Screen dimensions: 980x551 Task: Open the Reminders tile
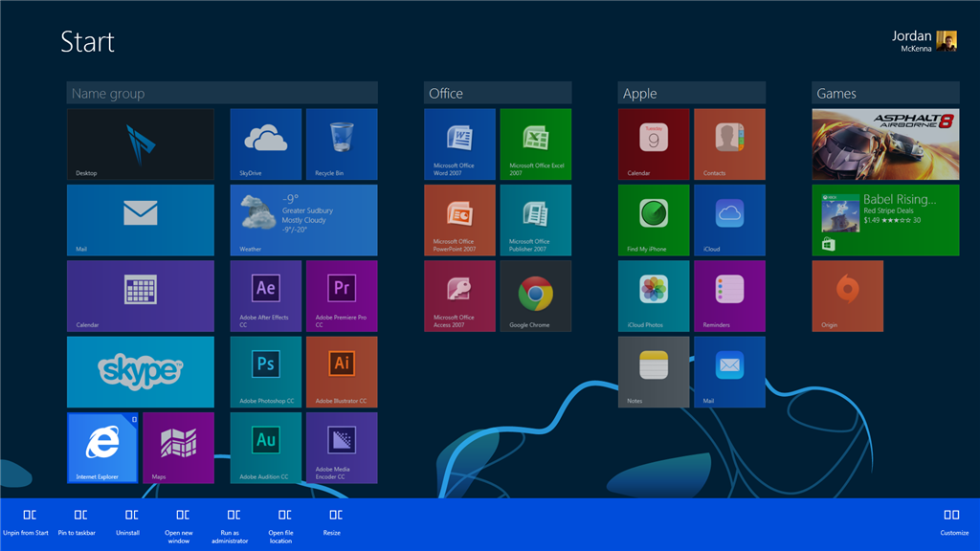point(730,297)
